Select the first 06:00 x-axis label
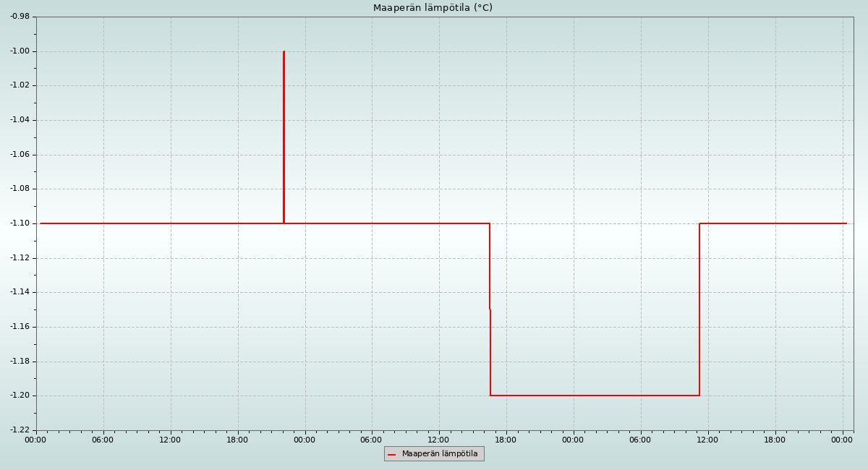 click(103, 440)
